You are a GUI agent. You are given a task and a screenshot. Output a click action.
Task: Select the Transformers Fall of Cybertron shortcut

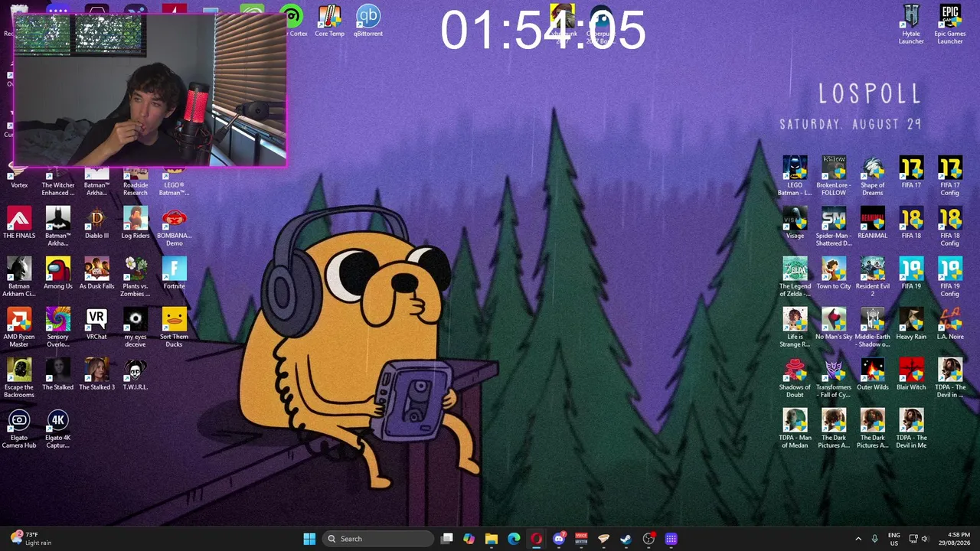(834, 378)
